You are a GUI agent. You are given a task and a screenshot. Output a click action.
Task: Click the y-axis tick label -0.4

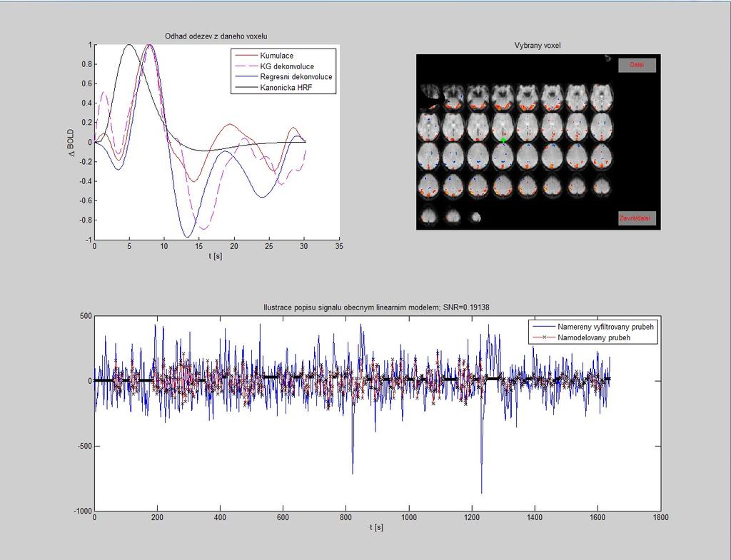pyautogui.click(x=86, y=181)
